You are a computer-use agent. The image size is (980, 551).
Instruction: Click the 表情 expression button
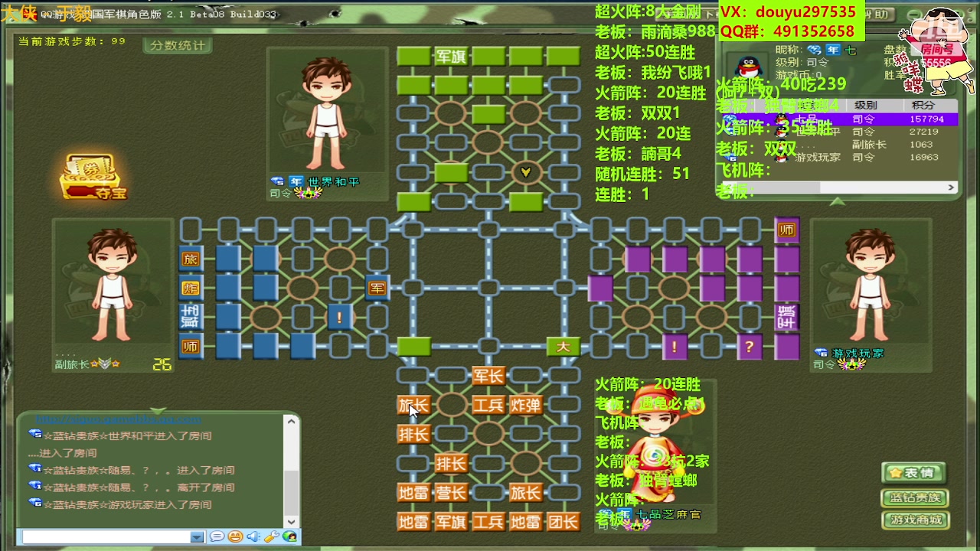click(x=913, y=473)
